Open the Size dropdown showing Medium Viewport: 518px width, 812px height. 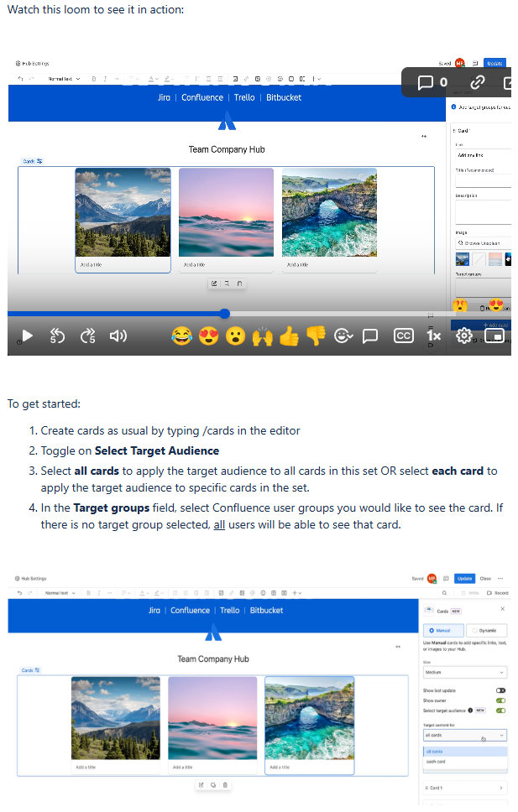tap(464, 673)
